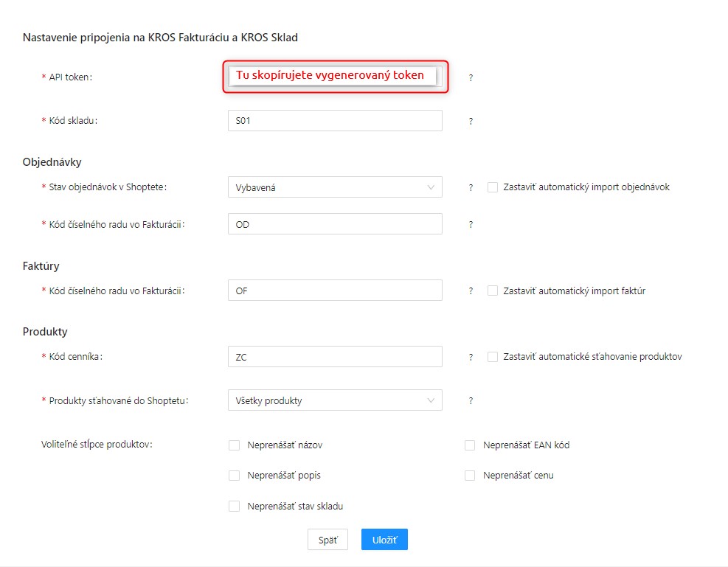
Task: Open the Všetky produkty dropdown
Action: coord(335,400)
